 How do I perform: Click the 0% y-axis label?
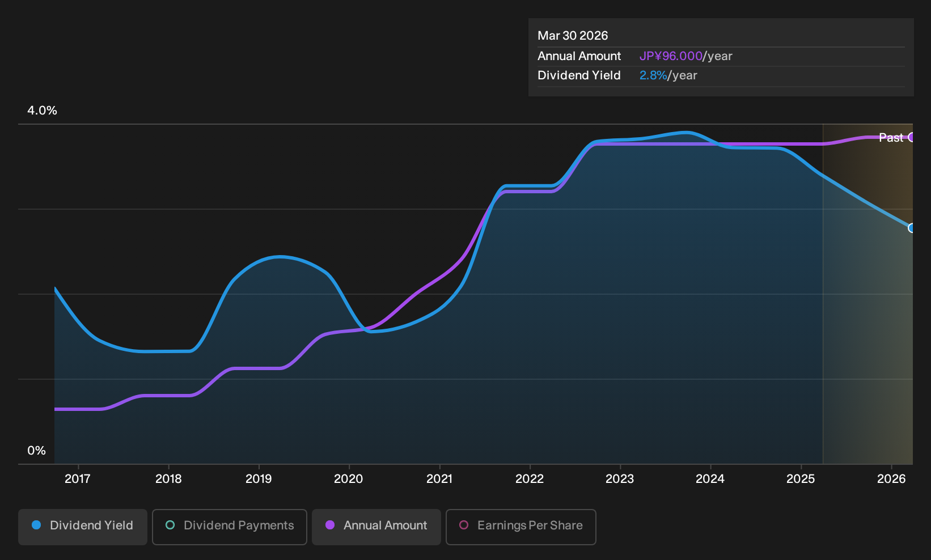point(37,451)
